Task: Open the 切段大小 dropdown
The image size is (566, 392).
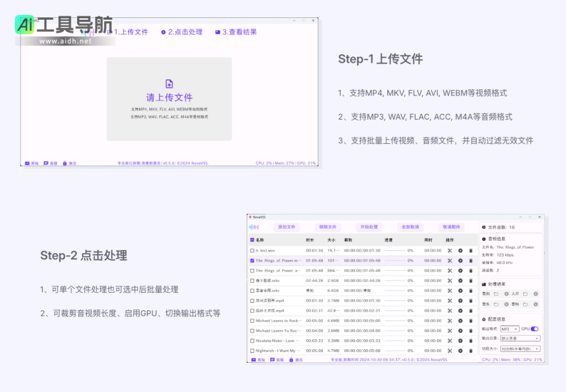Action: [519, 349]
